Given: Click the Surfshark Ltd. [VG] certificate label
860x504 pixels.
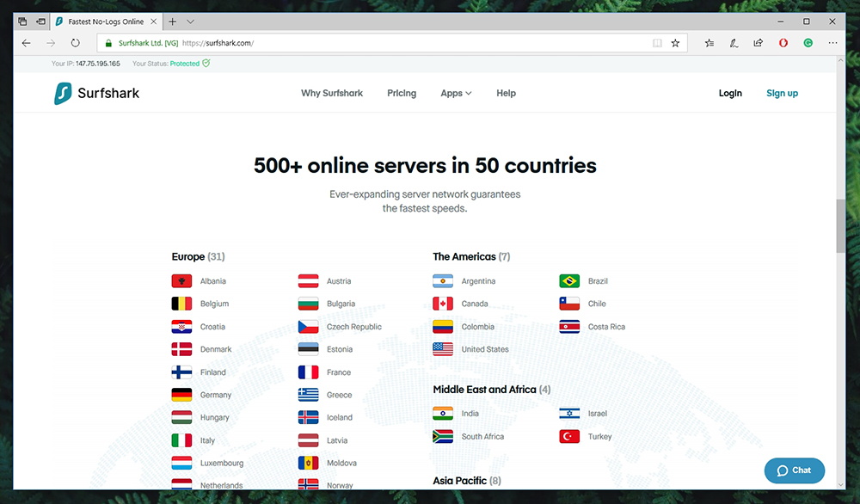Looking at the screenshot, I should click(148, 43).
